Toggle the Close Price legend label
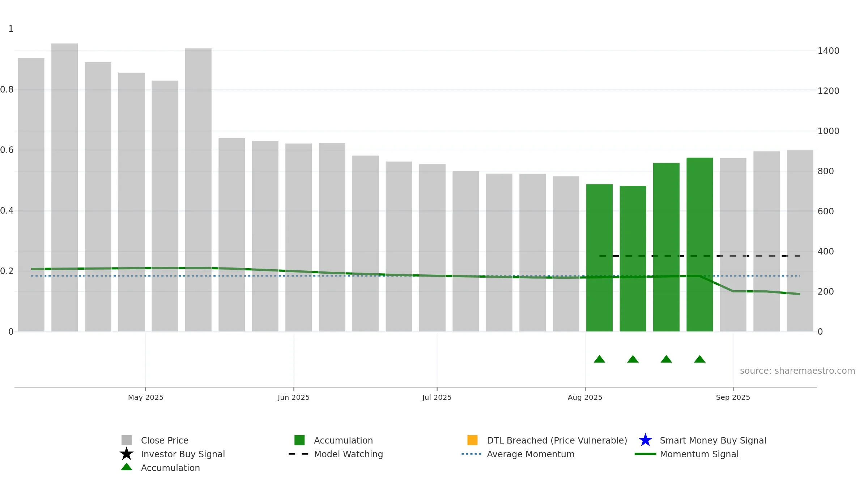The height and width of the screenshot is (488, 868). click(x=165, y=440)
